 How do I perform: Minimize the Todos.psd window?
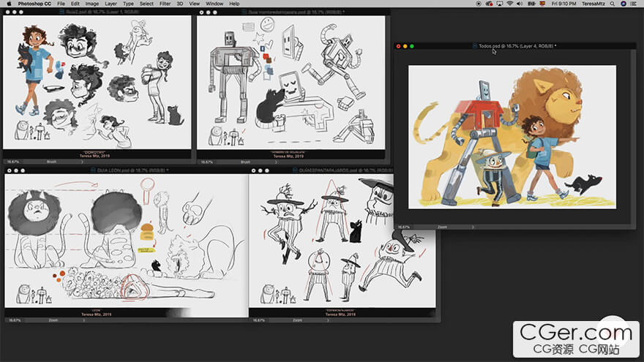pos(405,46)
